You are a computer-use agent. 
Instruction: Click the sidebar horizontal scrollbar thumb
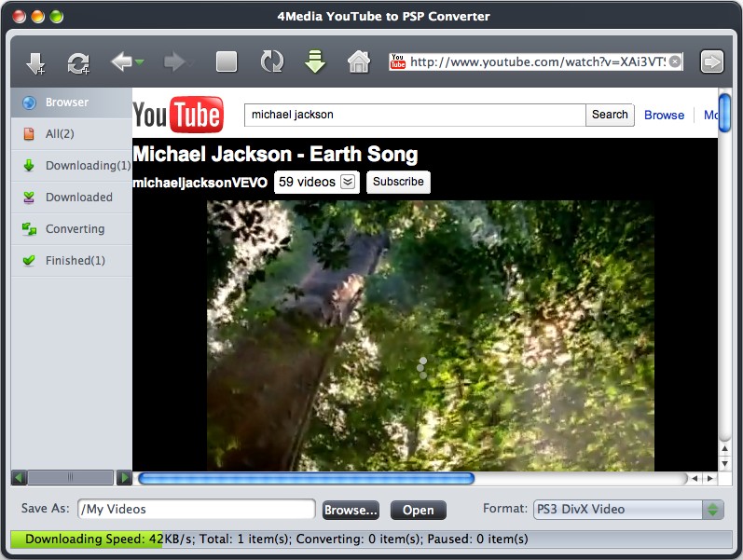[x=71, y=478]
